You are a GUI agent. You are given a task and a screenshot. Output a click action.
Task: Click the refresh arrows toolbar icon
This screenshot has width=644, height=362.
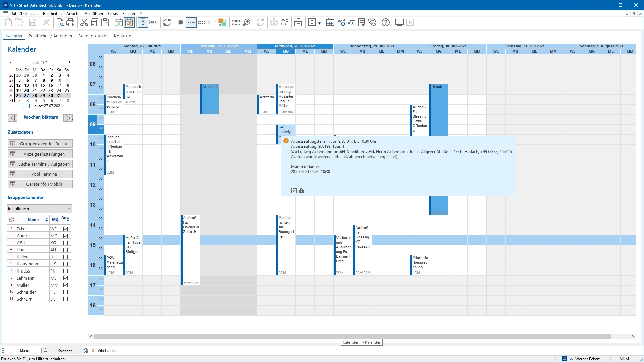click(x=167, y=23)
